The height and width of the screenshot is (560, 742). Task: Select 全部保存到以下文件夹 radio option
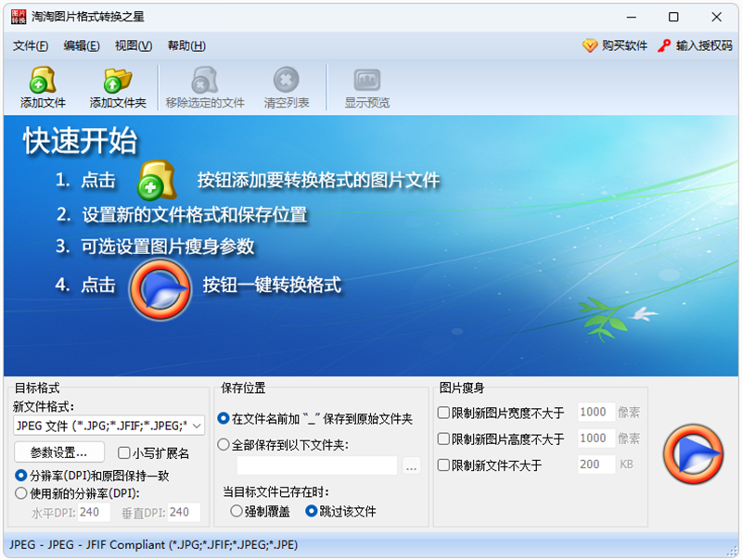coord(224,445)
